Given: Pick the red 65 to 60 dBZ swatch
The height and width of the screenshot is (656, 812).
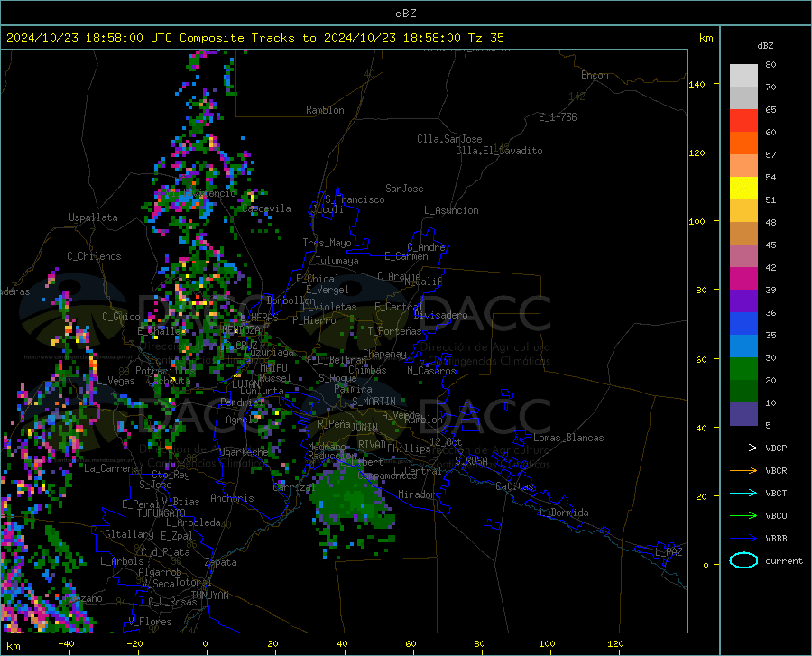Looking at the screenshot, I should 743,121.
